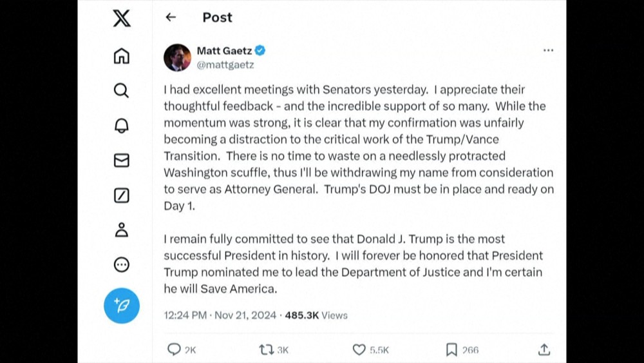Share the post via upload icon
Viewport: 644px width, 363px height.
544,349
